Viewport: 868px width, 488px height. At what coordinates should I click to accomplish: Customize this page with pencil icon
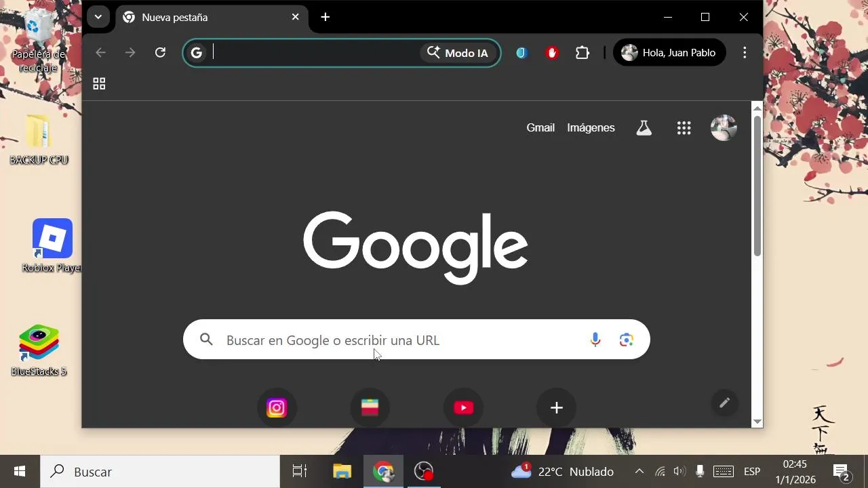(x=724, y=403)
